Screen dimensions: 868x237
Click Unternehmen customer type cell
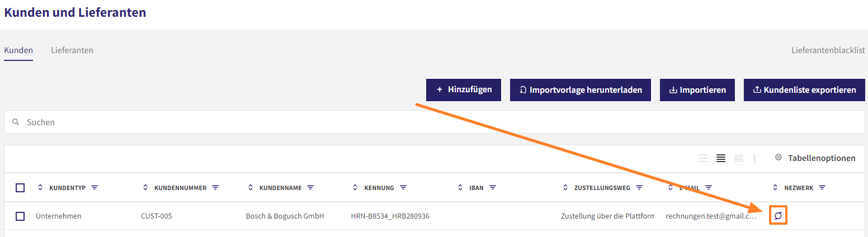click(59, 216)
